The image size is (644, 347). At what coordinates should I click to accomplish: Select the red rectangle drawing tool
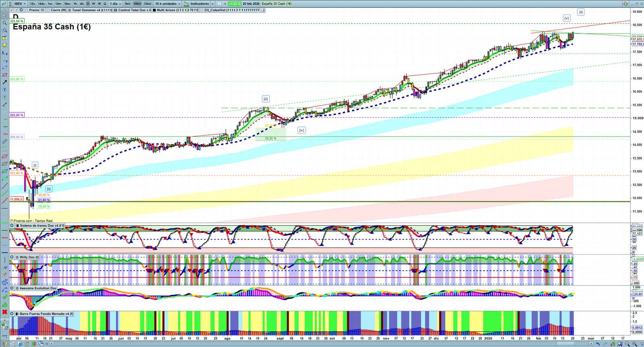(4, 75)
